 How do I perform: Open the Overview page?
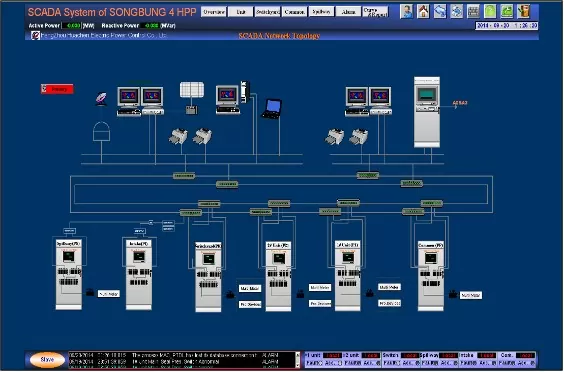tap(214, 12)
